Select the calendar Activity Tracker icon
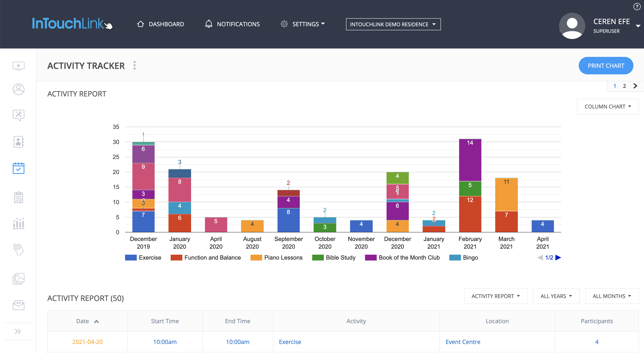The height and width of the screenshot is (354, 644). (x=18, y=168)
